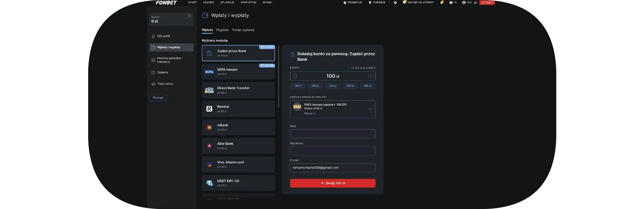Click the Imię input field

pyautogui.click(x=332, y=134)
